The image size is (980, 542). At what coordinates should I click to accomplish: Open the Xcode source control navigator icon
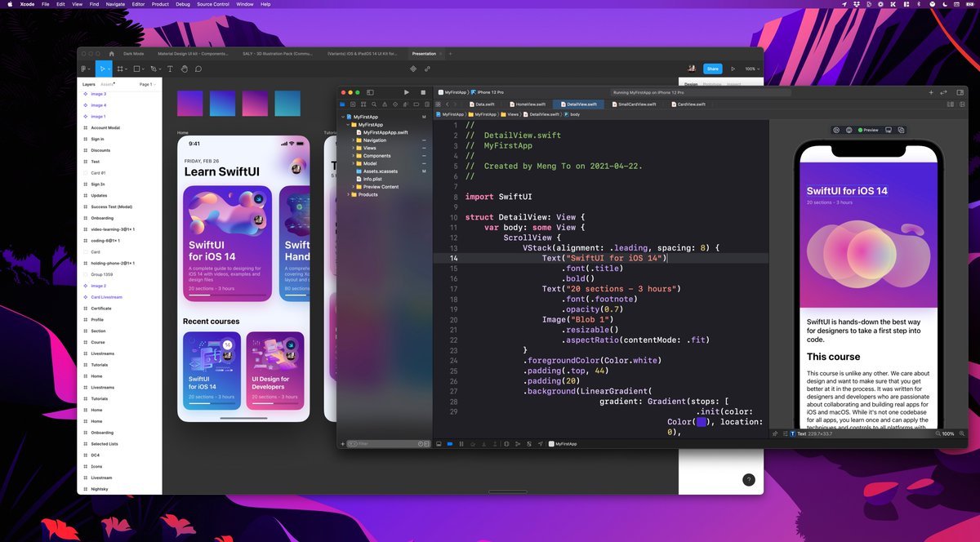coord(353,104)
